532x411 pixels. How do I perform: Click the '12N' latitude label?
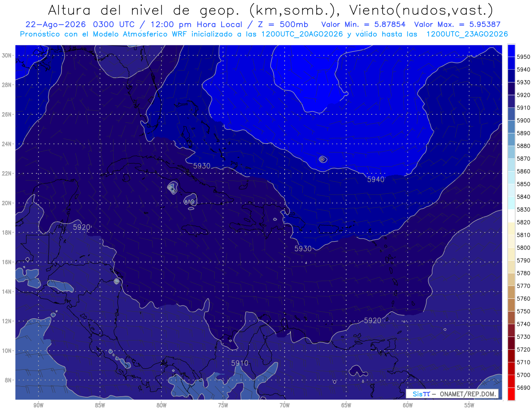point(7,321)
